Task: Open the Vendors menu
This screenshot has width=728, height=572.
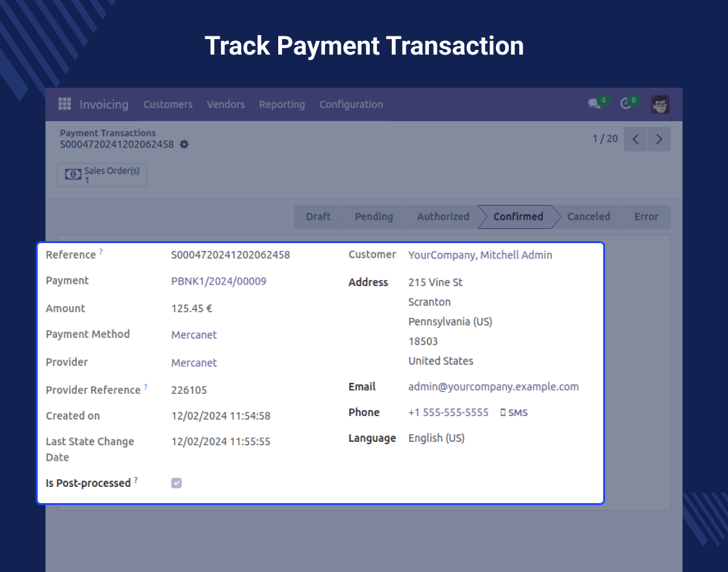Action: coord(226,105)
